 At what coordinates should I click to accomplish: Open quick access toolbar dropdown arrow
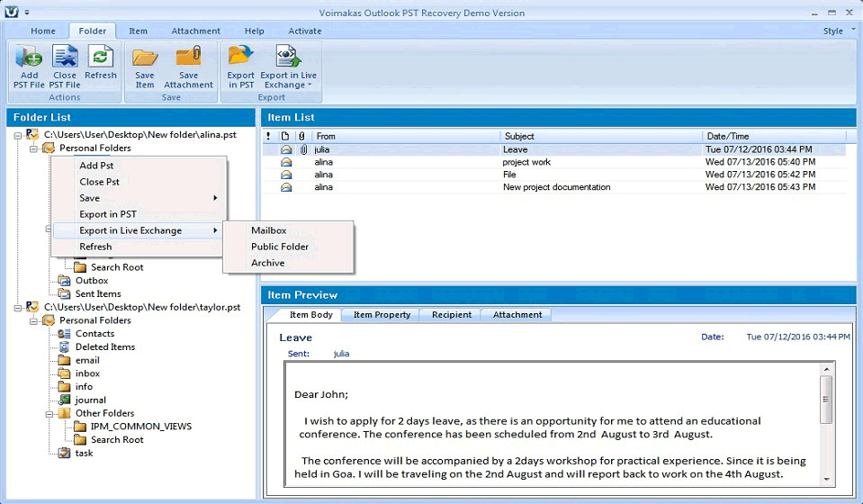[27, 12]
